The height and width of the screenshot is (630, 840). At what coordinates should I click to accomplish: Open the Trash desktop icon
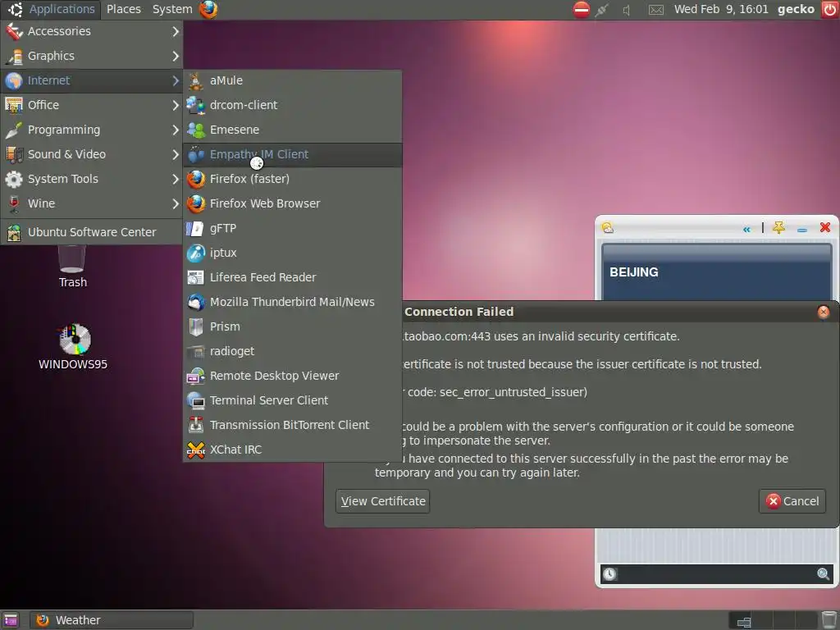[x=72, y=267]
